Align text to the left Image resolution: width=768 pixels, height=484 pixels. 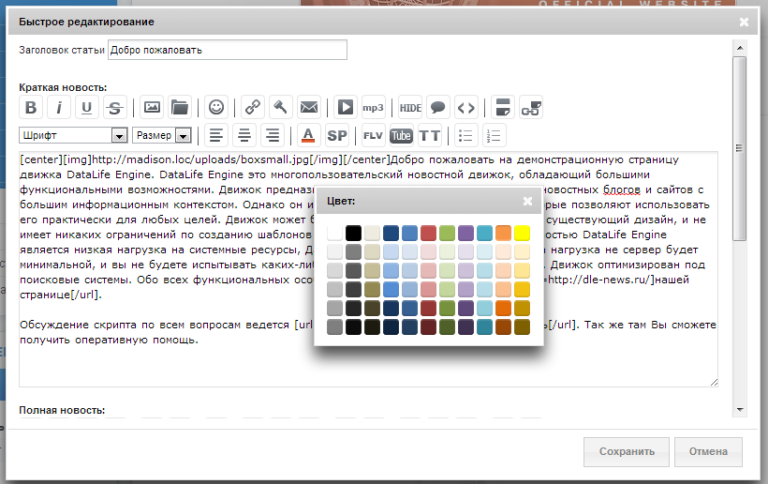pyautogui.click(x=216, y=135)
